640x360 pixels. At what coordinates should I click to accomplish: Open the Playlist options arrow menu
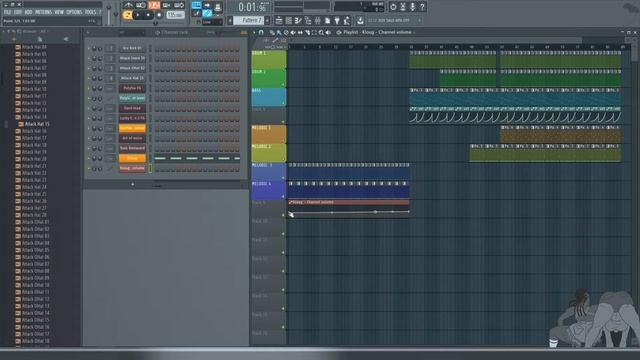pos(254,32)
